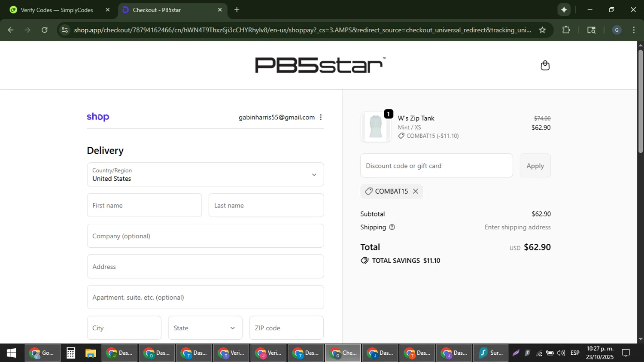Open the volume speaker tray icon
The width and height of the screenshot is (644, 362).
pyautogui.click(x=561, y=353)
